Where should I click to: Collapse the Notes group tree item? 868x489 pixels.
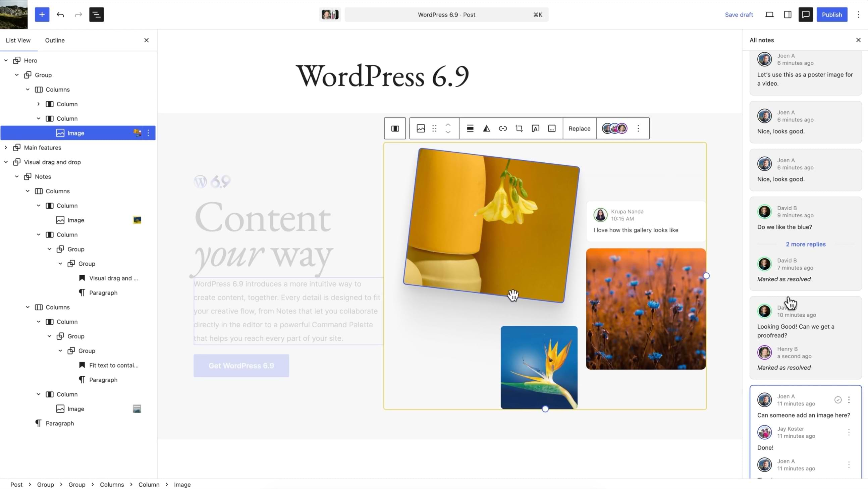[x=16, y=177]
